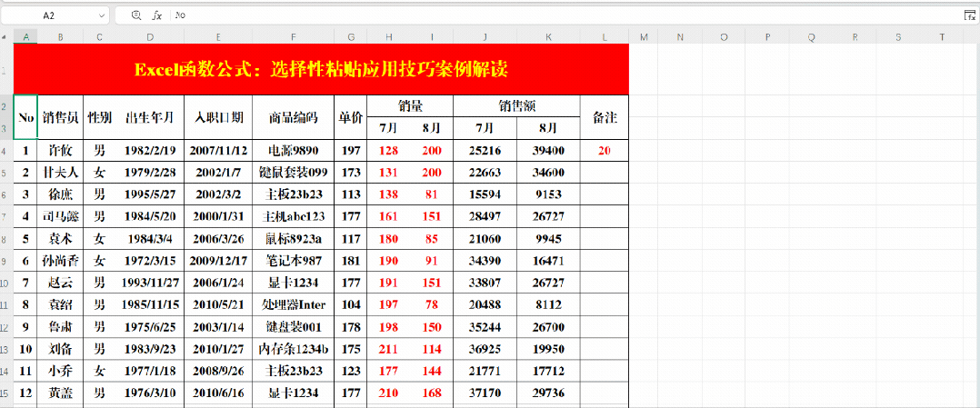The width and height of the screenshot is (980, 408).
Task: Select column F header
Action: 293,37
